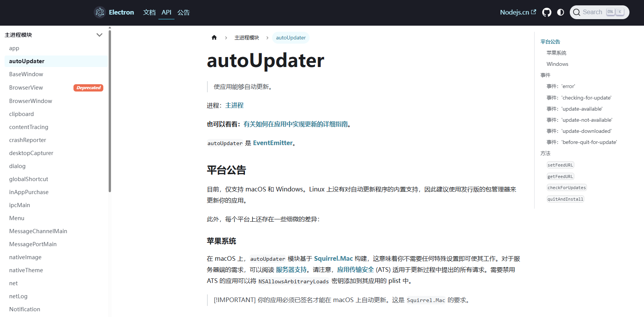Open net in the sidebar
The width and height of the screenshot is (644, 317).
tap(56, 283)
